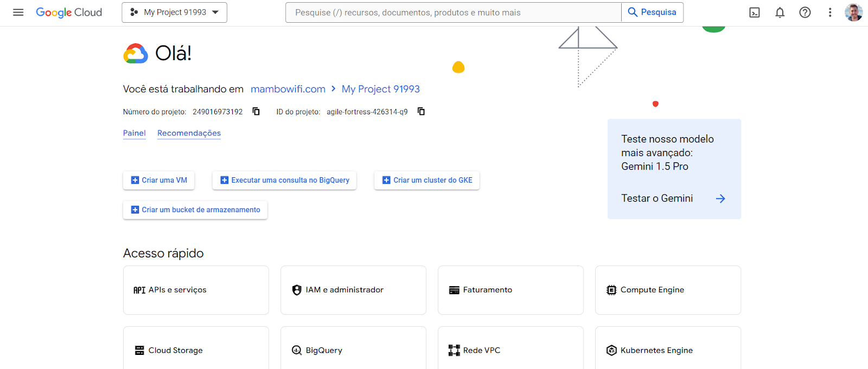This screenshot has height=369, width=868.
Task: Open the My Project 91993 project selector
Action: [174, 12]
